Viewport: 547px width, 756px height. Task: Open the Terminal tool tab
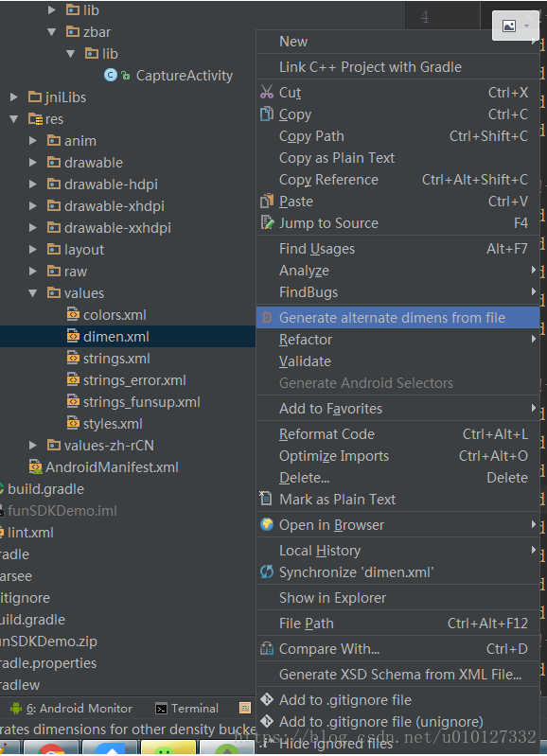click(x=187, y=709)
